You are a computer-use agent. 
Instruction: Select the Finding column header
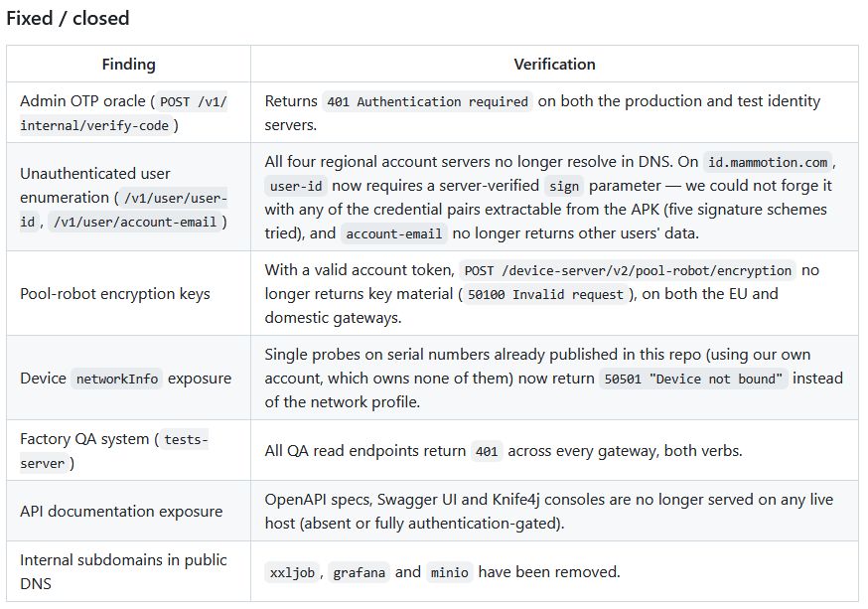pos(128,65)
